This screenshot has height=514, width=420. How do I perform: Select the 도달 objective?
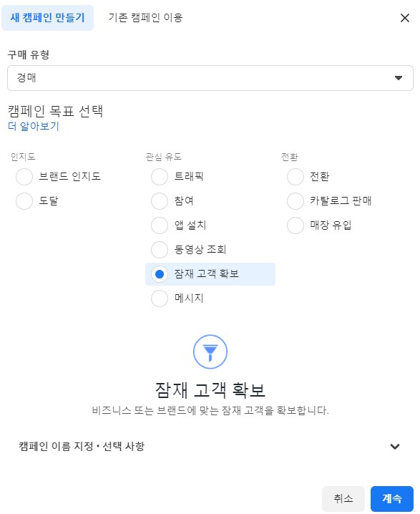(24, 201)
